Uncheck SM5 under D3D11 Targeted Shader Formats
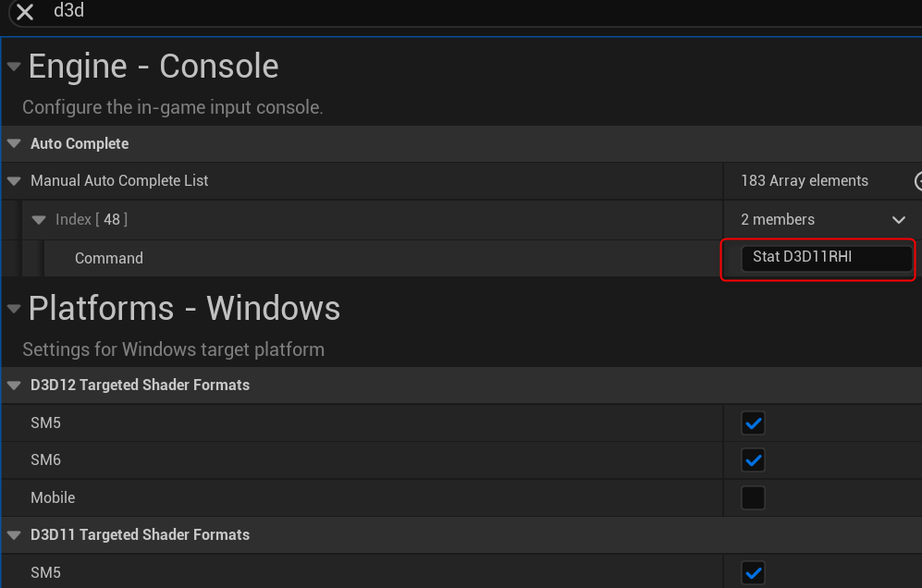 (754, 573)
